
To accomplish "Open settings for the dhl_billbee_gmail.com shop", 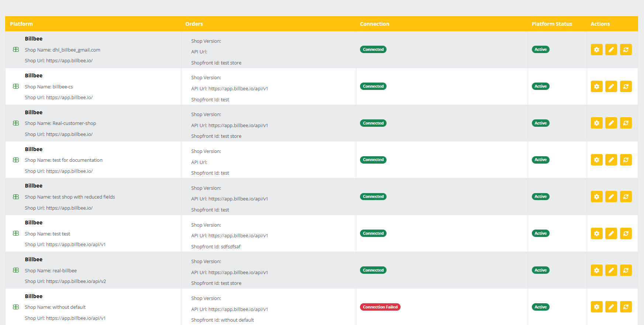I will [x=596, y=49].
